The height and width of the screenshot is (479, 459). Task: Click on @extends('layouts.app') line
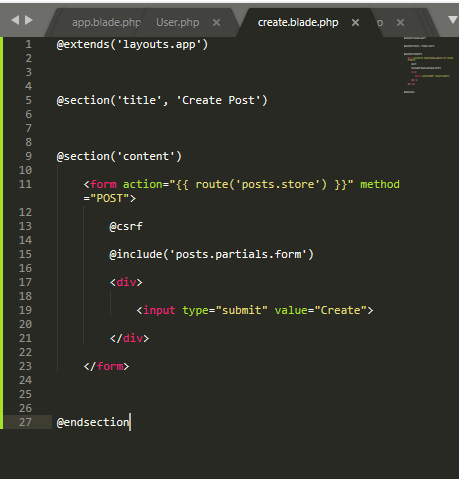click(132, 44)
